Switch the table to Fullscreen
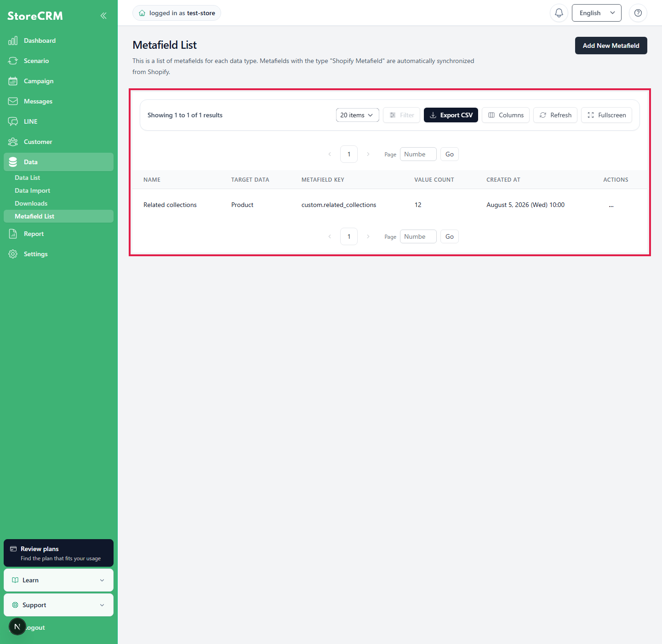The width and height of the screenshot is (662, 644). point(606,115)
